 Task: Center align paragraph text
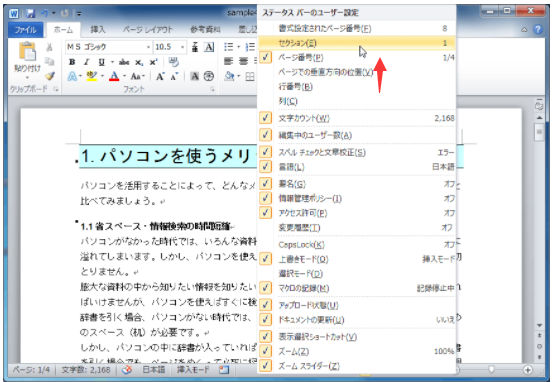pyautogui.click(x=243, y=62)
